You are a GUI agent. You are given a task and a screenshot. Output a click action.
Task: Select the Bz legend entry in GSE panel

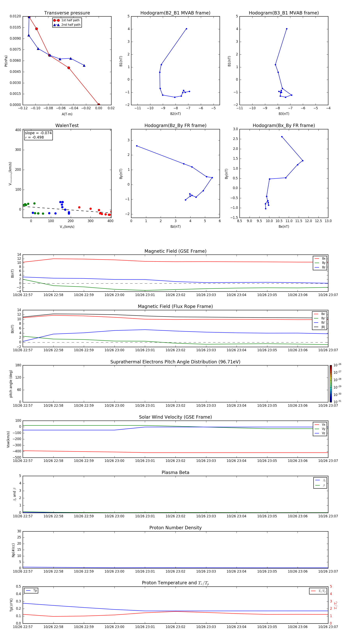pos(320,267)
